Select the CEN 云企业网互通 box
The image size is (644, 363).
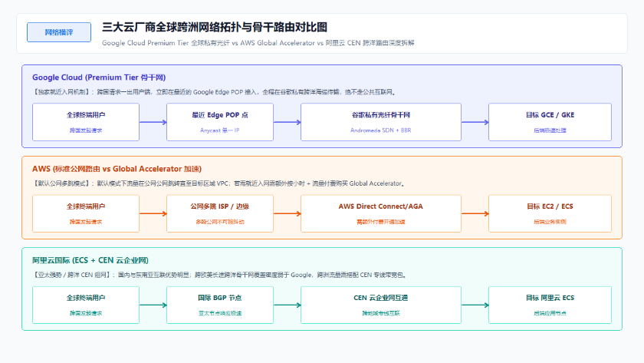click(x=381, y=305)
